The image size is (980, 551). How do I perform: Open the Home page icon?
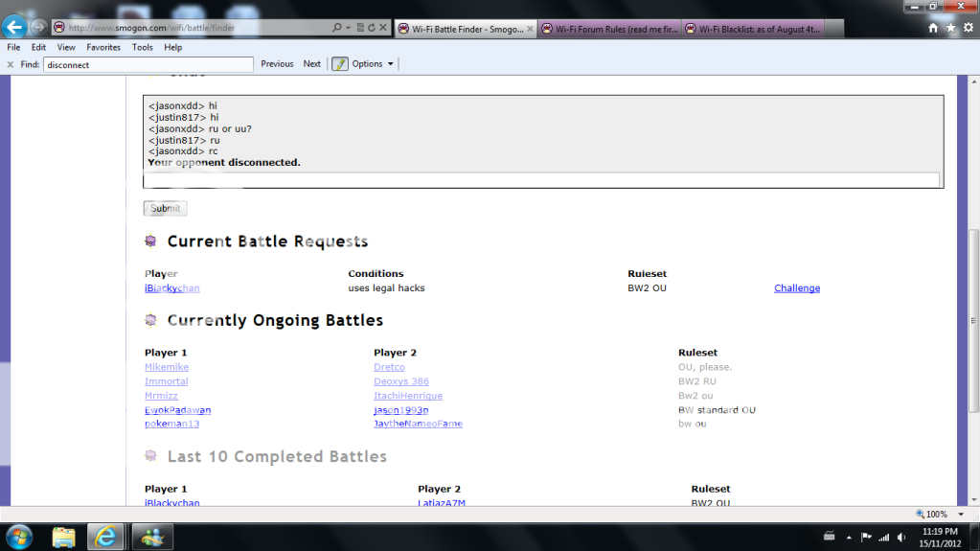[933, 28]
